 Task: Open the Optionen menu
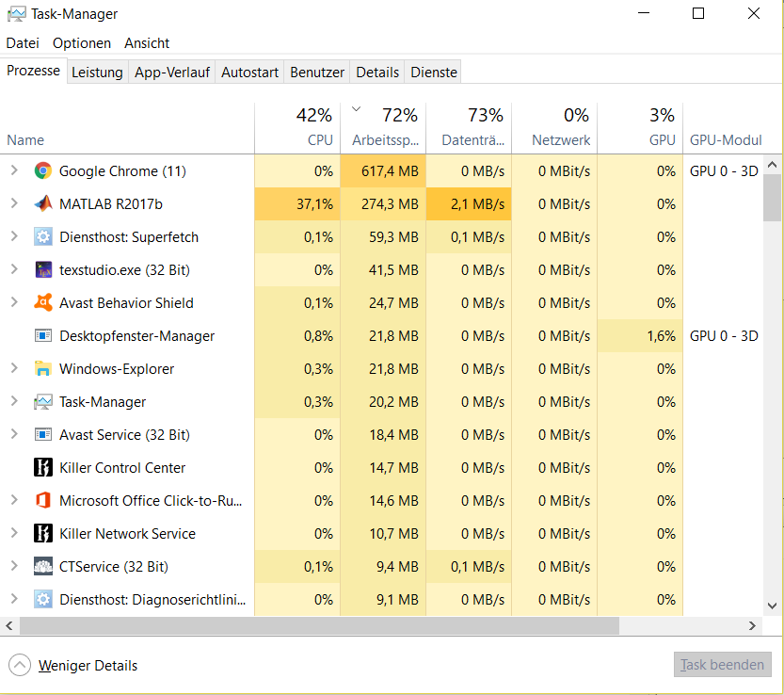[x=82, y=43]
